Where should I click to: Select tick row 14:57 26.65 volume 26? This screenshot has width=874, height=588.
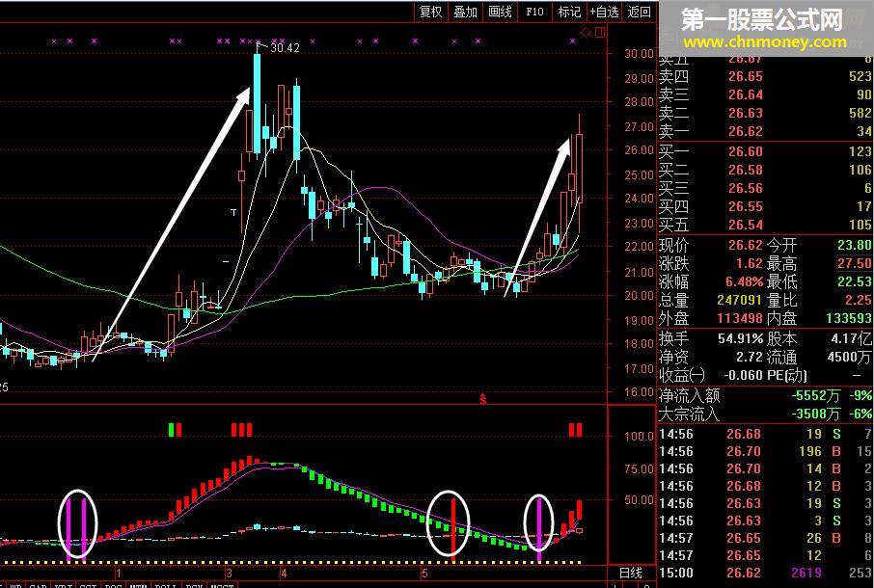coord(765,538)
